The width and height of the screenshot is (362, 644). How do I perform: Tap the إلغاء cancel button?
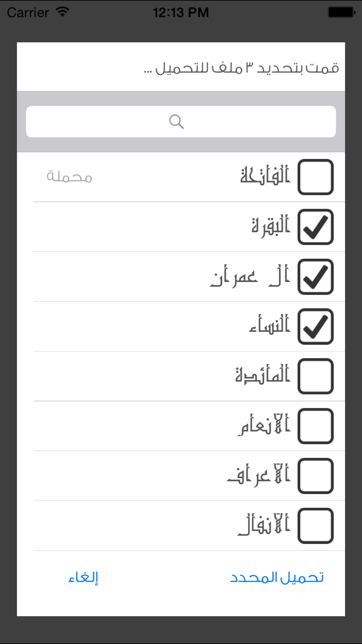(83, 577)
